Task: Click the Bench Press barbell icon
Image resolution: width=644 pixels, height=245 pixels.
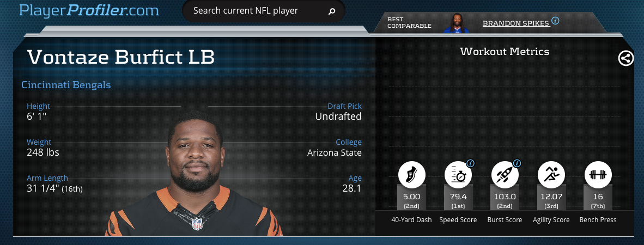Action: tap(598, 174)
